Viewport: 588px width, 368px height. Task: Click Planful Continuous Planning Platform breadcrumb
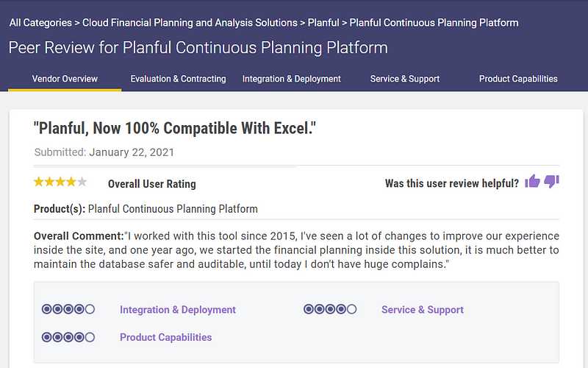point(434,23)
